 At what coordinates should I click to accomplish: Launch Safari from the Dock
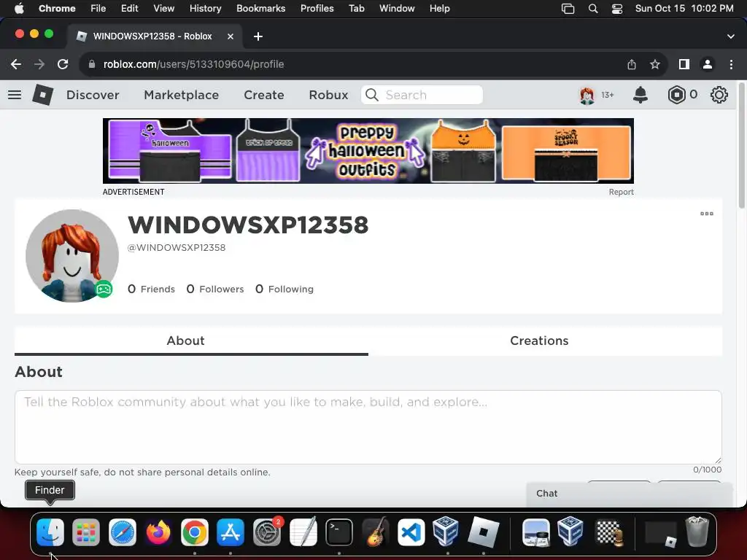pos(123,532)
